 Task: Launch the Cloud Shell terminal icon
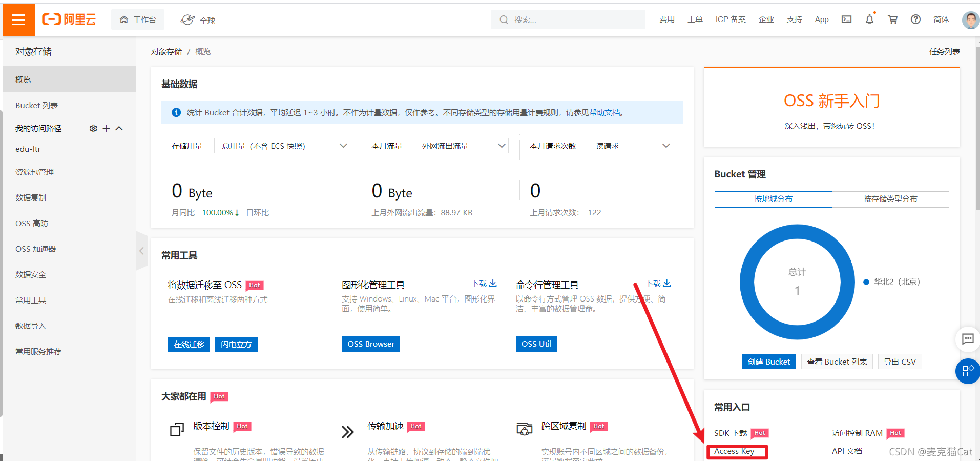[846, 19]
